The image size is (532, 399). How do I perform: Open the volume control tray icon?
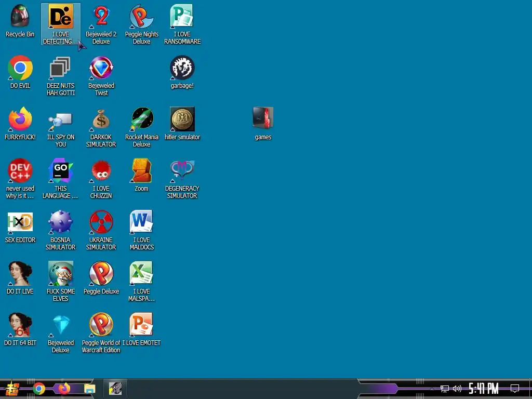[457, 389]
